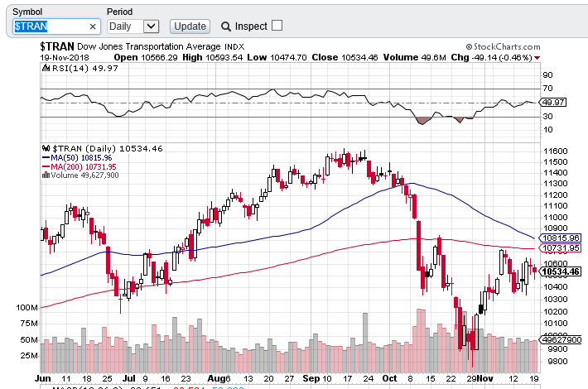
Task: Click the 100M volume axis label
Action: (27, 308)
